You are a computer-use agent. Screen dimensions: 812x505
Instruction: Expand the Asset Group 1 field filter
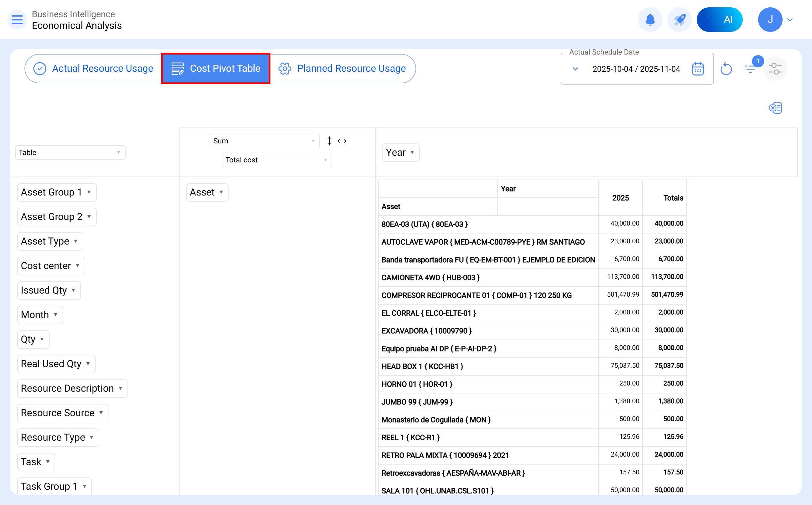coord(89,192)
